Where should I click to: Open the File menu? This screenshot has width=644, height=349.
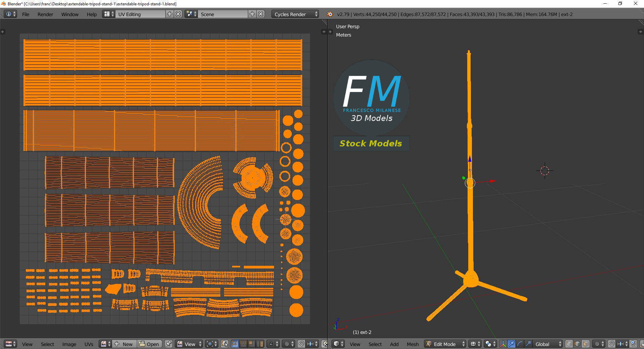point(25,14)
